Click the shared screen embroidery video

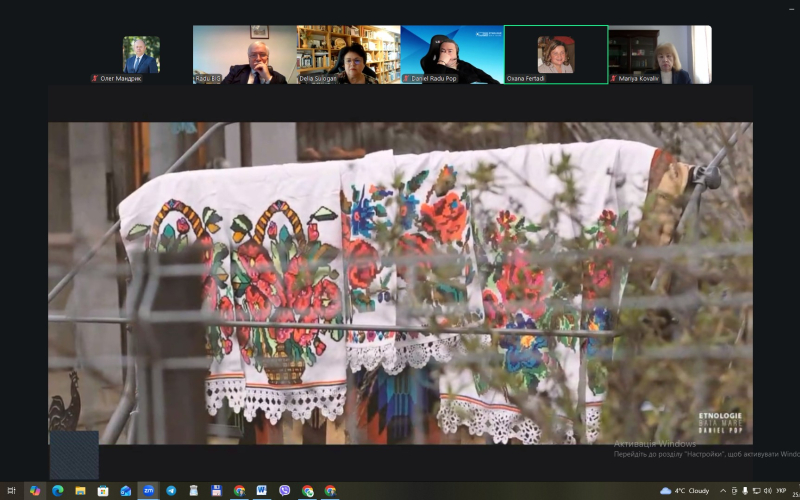[x=400, y=283]
